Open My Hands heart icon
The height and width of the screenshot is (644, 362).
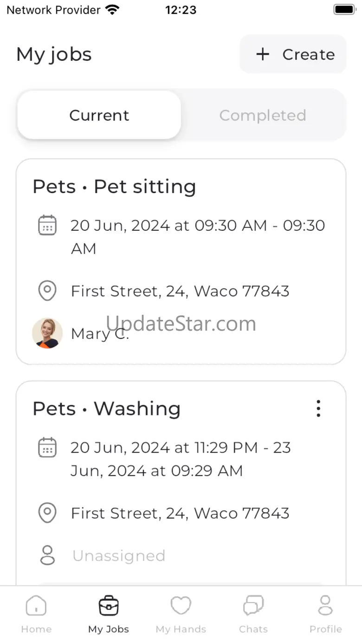click(181, 606)
